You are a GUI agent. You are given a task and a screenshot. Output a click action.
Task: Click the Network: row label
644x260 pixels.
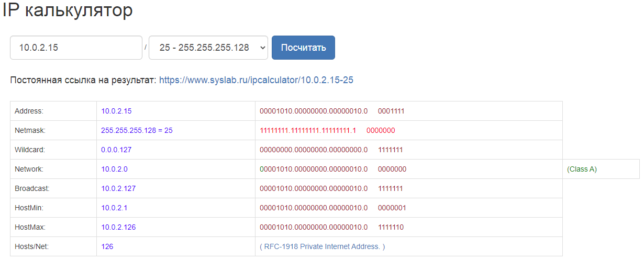[x=29, y=169]
